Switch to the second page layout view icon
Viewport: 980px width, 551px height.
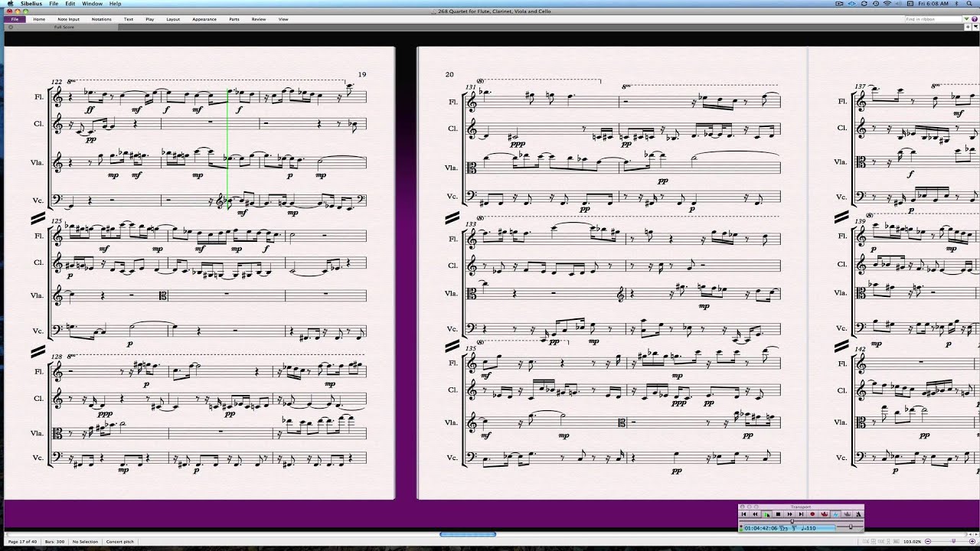(873, 541)
